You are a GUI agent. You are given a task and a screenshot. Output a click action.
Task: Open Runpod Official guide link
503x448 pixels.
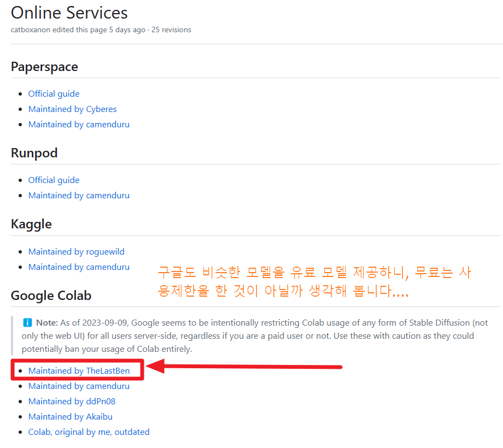point(54,180)
